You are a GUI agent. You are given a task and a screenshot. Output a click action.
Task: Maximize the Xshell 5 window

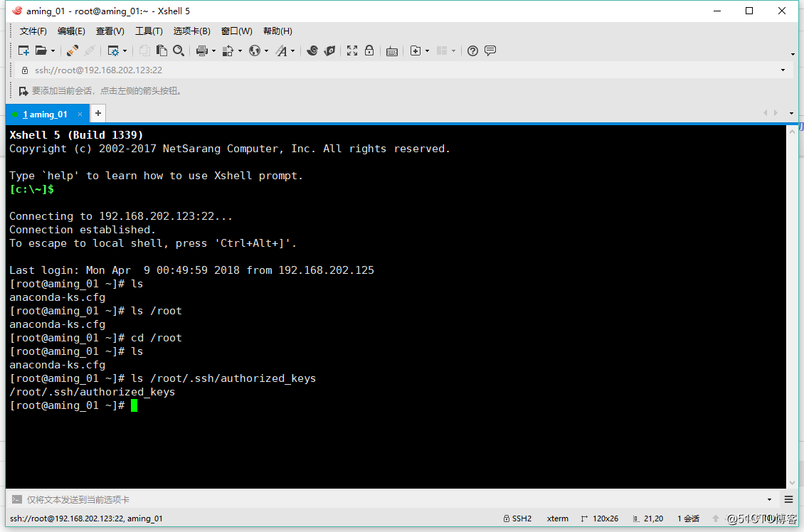[x=749, y=11]
